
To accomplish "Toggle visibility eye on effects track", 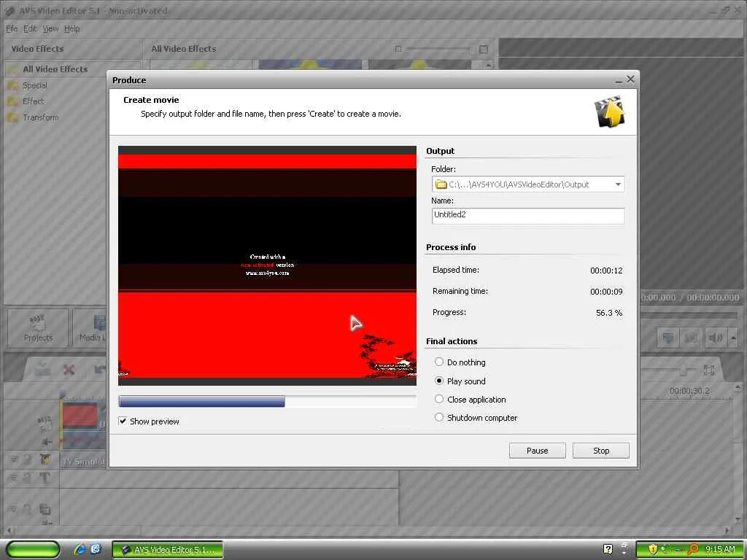I will click(14, 459).
